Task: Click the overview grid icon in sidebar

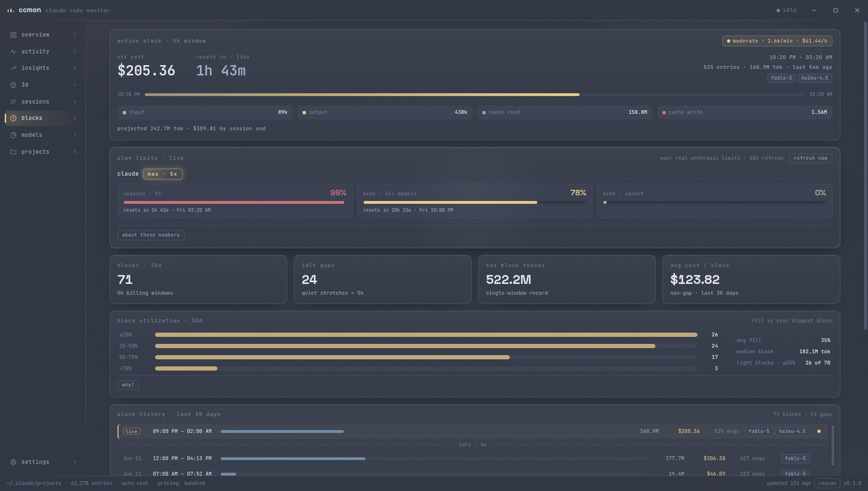Action: point(13,35)
